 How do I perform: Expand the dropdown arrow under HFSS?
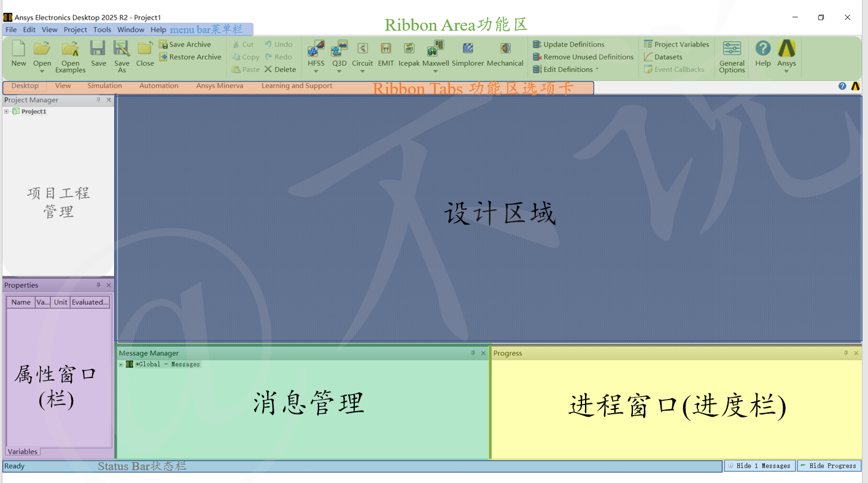316,71
